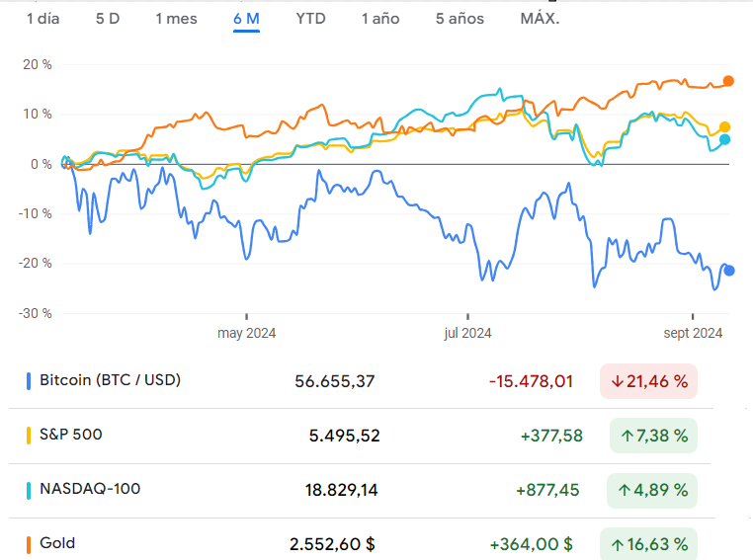Click the active 6 M tab
753x560 pixels.
pyautogui.click(x=246, y=19)
